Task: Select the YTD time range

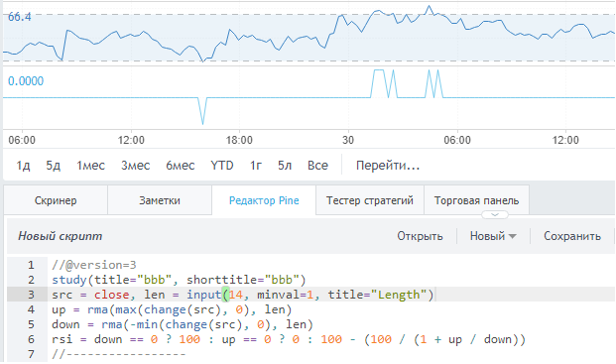Action: 222,166
